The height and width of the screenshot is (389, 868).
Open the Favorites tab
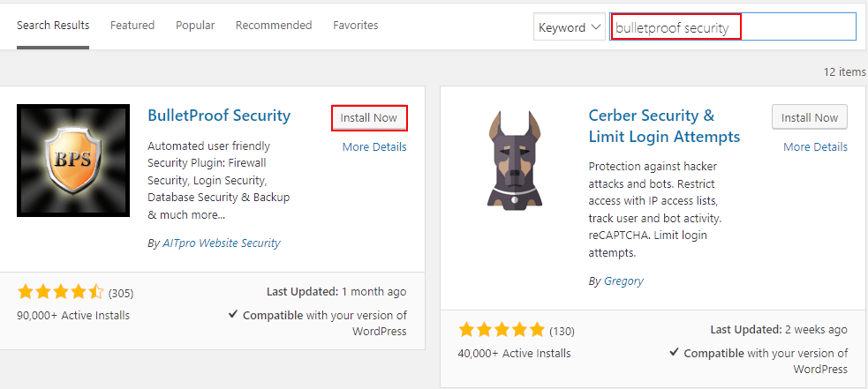(355, 26)
